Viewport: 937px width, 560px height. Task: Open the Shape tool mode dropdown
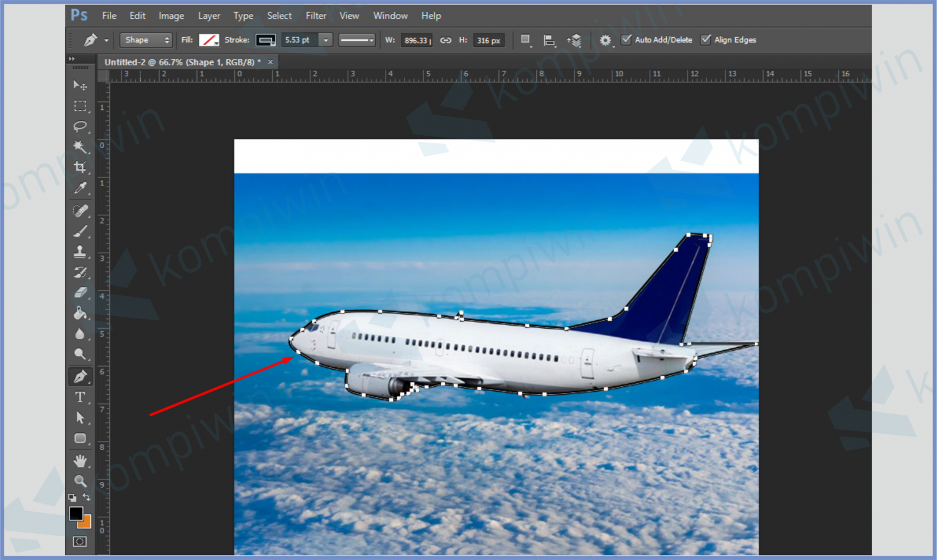146,40
